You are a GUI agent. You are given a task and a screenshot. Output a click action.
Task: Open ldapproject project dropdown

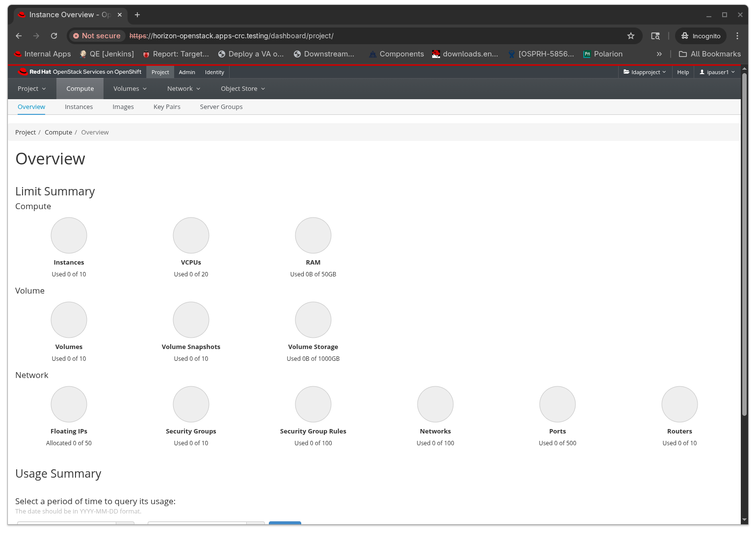coord(645,72)
